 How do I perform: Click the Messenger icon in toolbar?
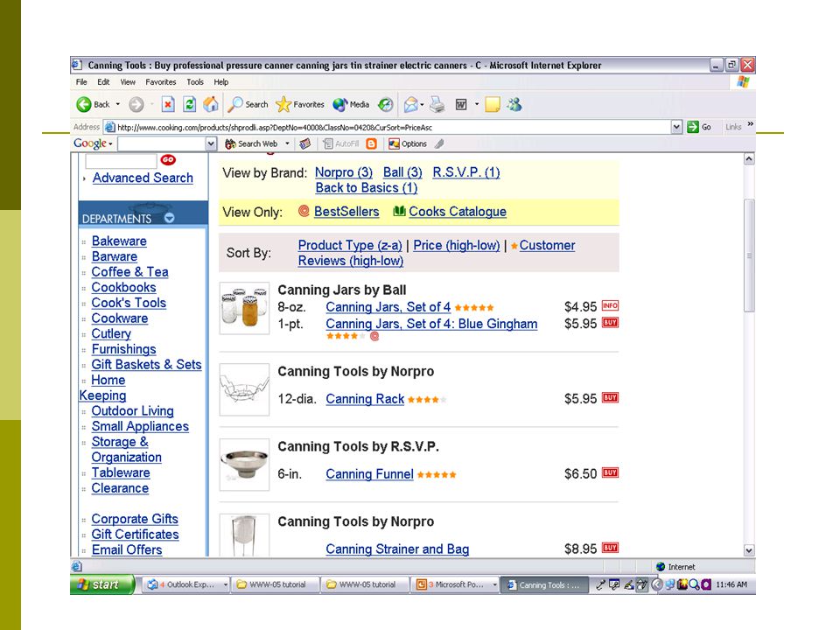514,104
